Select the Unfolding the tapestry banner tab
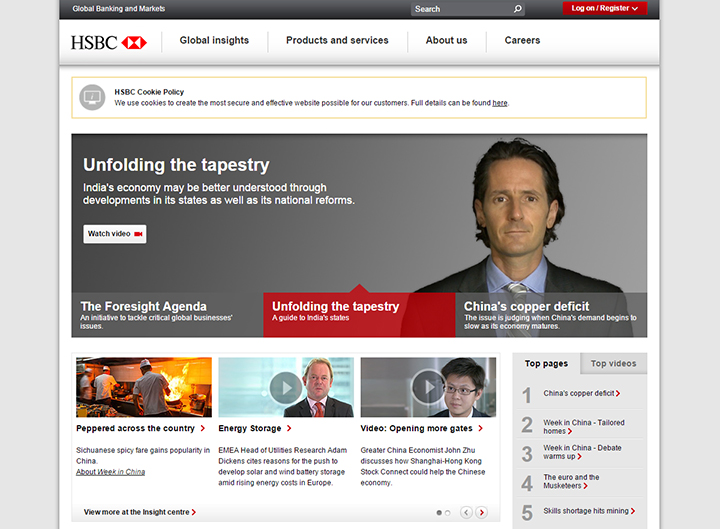The width and height of the screenshot is (720, 529). [x=359, y=315]
